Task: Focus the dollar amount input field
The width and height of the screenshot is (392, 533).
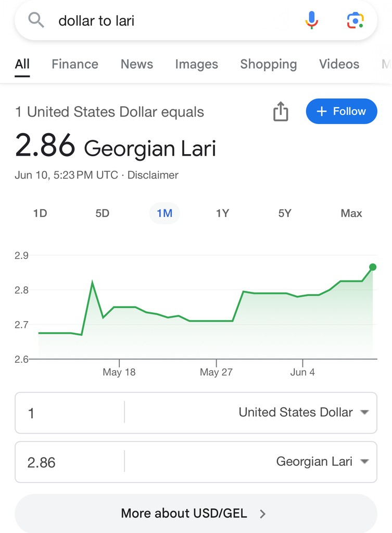Action: click(x=70, y=413)
